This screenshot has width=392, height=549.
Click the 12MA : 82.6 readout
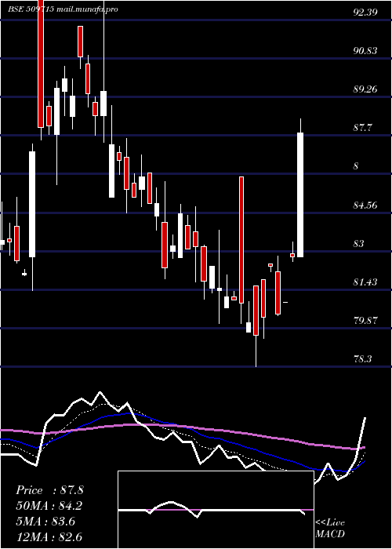(49, 536)
